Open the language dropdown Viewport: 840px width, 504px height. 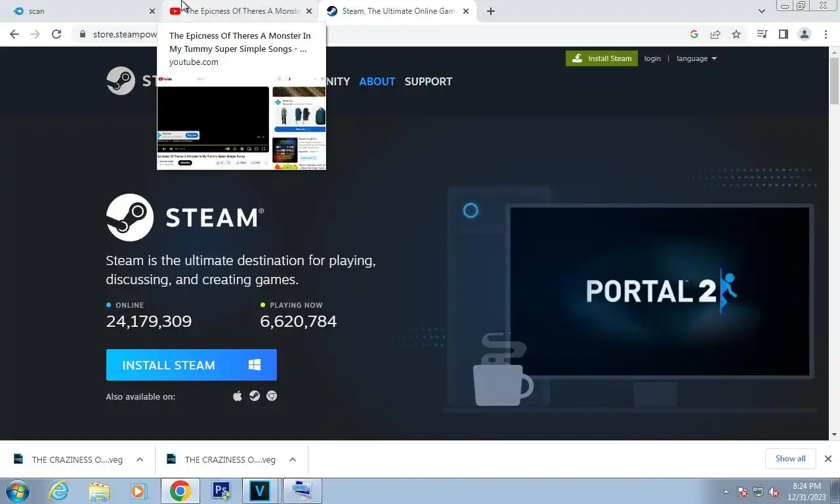pos(696,58)
